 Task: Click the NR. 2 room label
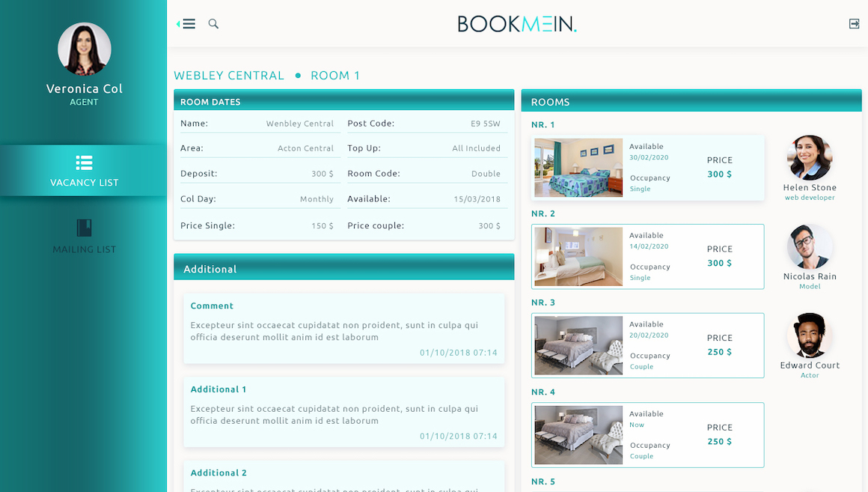(x=543, y=213)
